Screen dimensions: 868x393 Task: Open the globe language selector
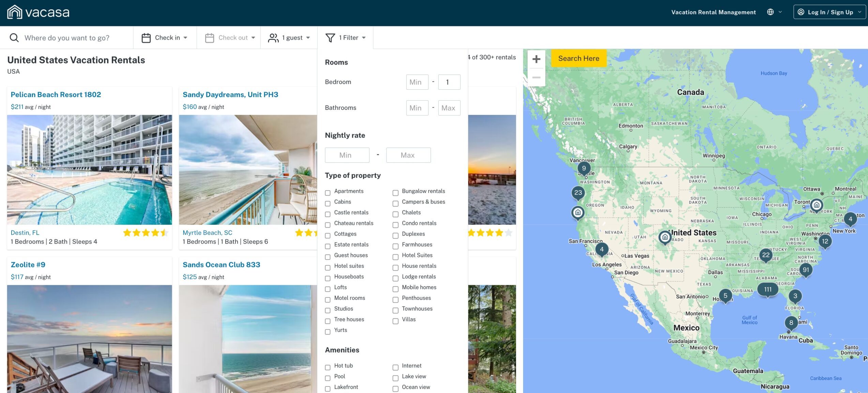[770, 12]
